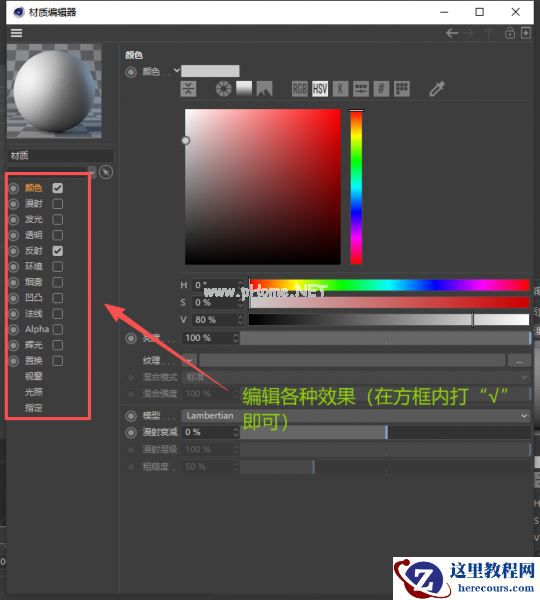Enable the 凹凸 channel checkbox

pyautogui.click(x=58, y=298)
